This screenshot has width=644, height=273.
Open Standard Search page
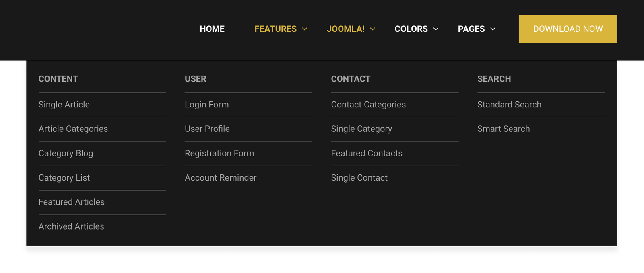pyautogui.click(x=509, y=105)
